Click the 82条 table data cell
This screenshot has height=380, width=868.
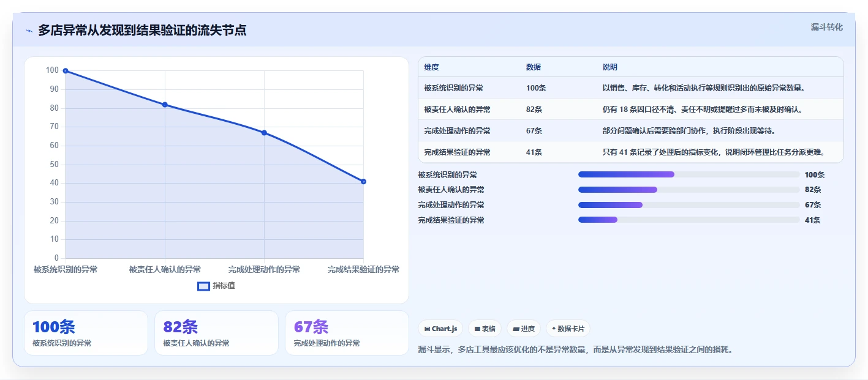point(534,110)
